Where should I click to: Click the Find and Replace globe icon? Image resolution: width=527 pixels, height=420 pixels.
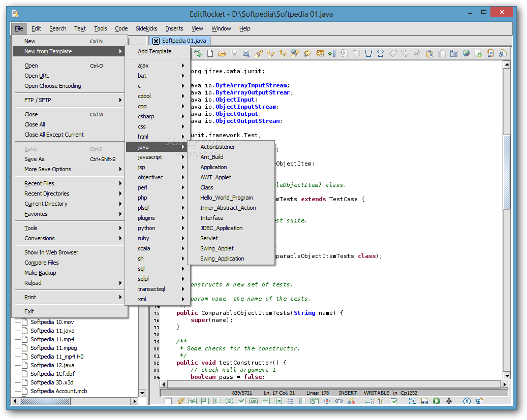point(295,53)
